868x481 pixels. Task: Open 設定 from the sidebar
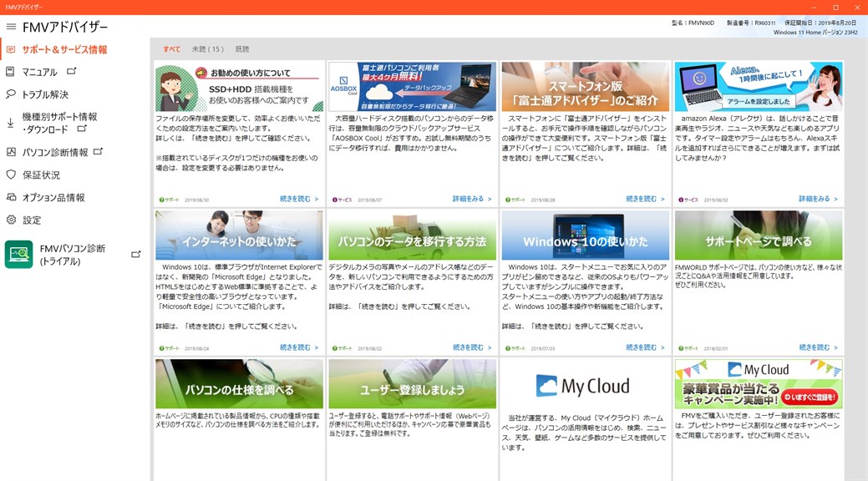coord(32,220)
